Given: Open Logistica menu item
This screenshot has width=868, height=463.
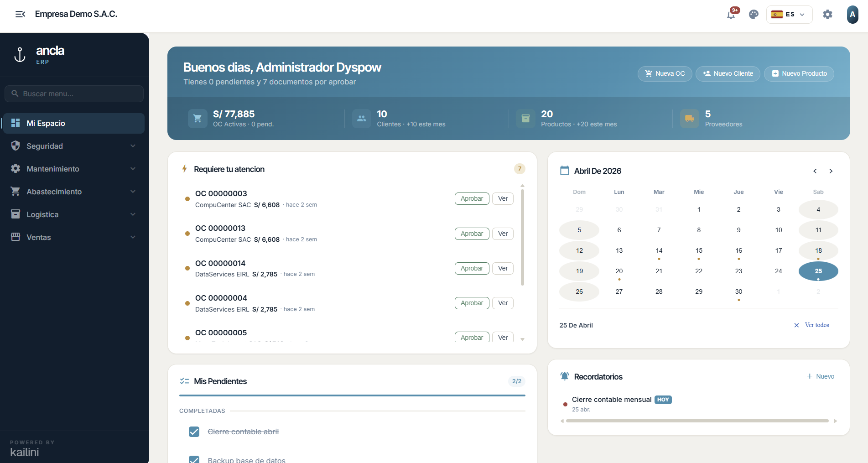Looking at the screenshot, I should 74,214.
